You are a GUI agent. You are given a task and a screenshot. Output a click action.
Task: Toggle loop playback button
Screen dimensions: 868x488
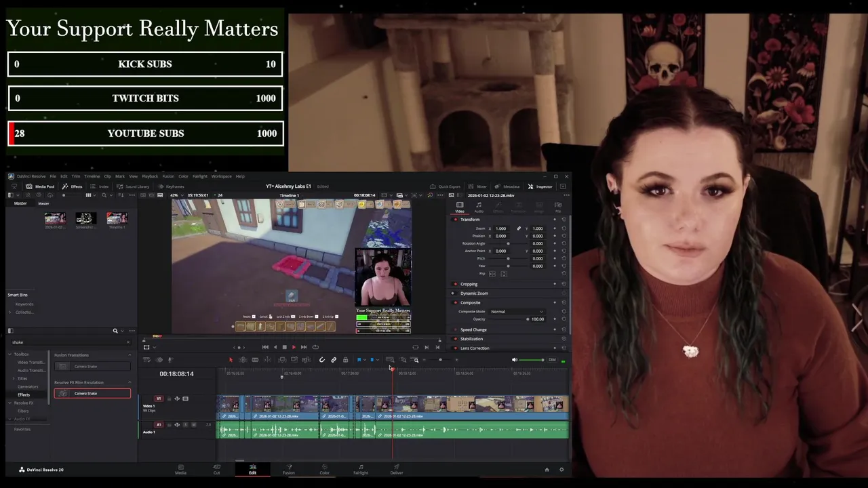(x=315, y=347)
